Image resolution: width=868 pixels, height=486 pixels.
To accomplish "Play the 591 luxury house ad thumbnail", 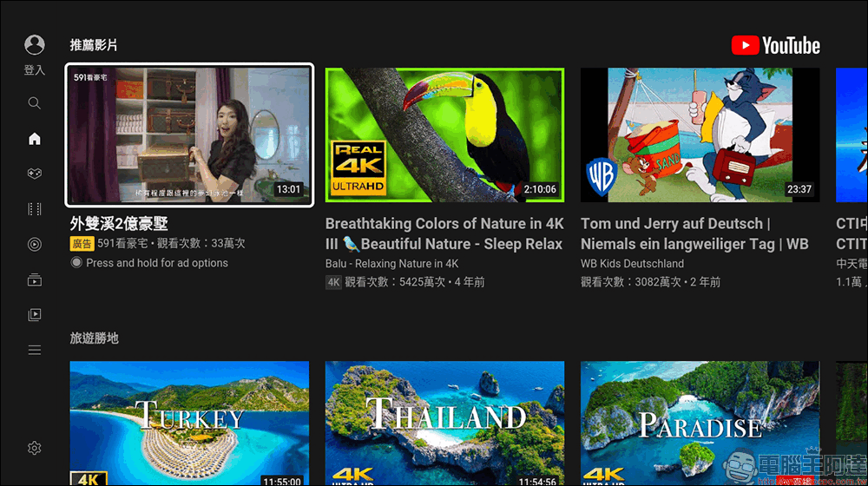I will pyautogui.click(x=189, y=135).
